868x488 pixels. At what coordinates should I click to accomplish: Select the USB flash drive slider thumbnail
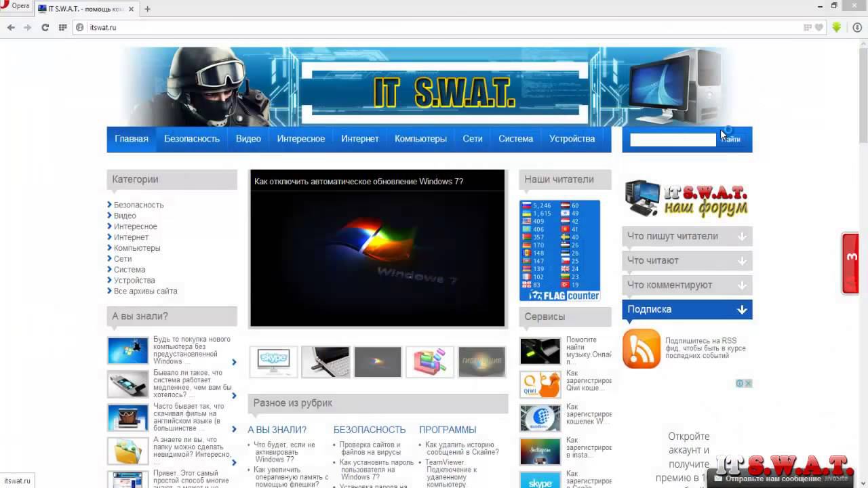325,361
